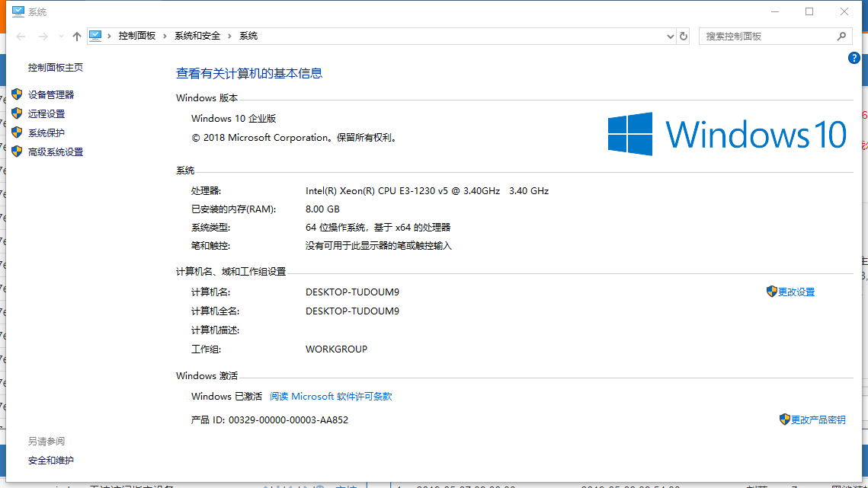868x488 pixels.
Task: Click the shield icon beside 更改设置
Action: point(771,292)
